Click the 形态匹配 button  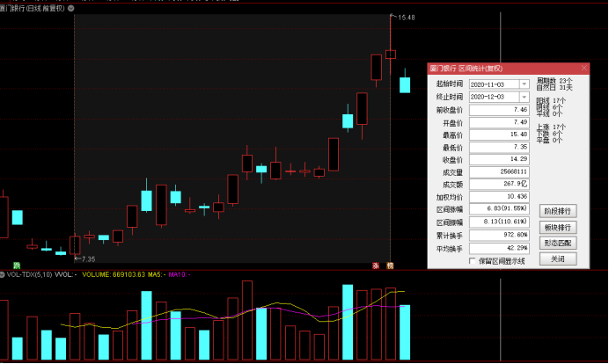click(558, 244)
